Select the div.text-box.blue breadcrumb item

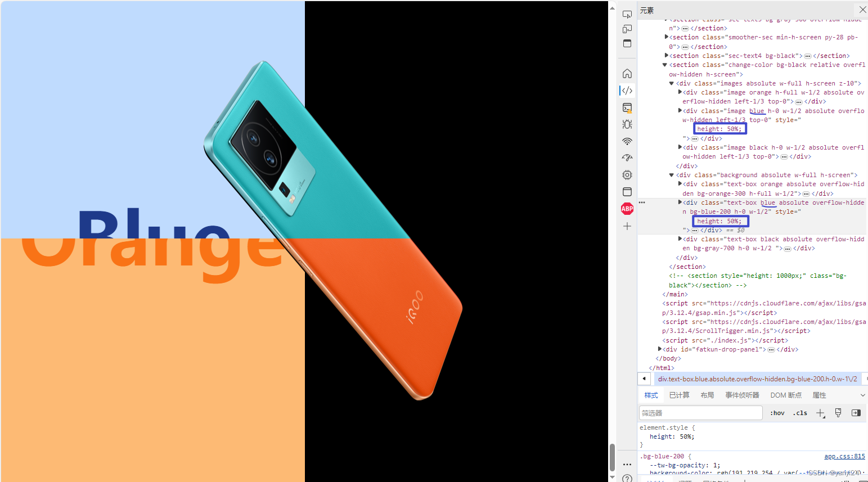pos(757,379)
